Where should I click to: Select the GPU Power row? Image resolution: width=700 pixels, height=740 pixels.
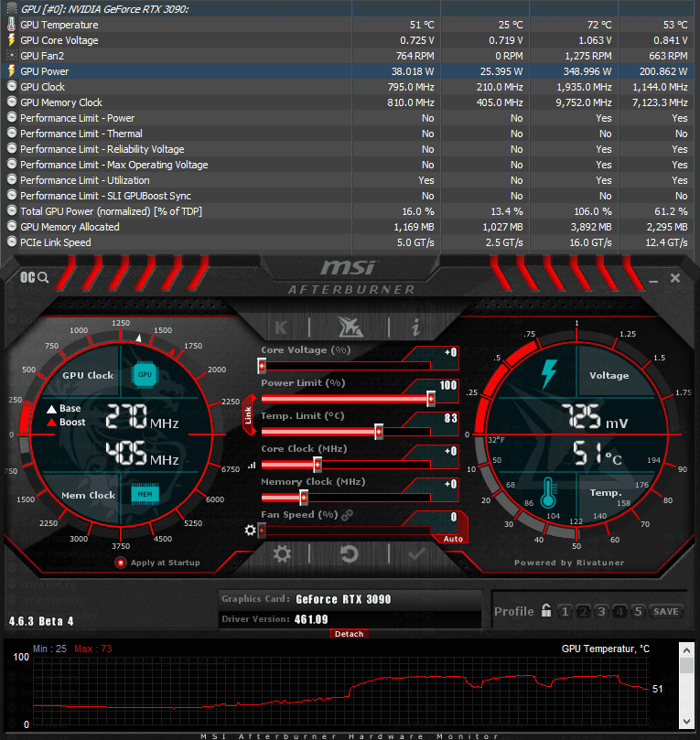350,71
